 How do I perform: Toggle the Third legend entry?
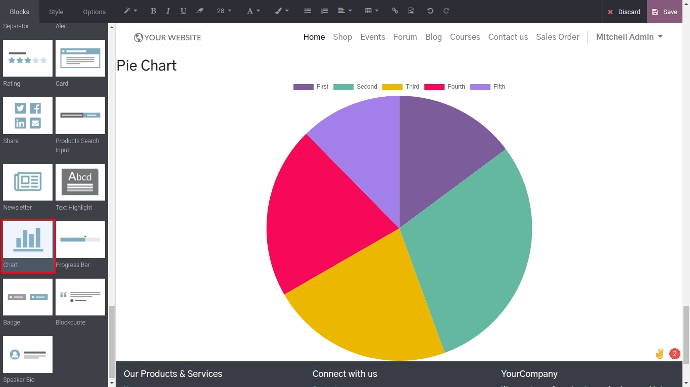point(400,87)
